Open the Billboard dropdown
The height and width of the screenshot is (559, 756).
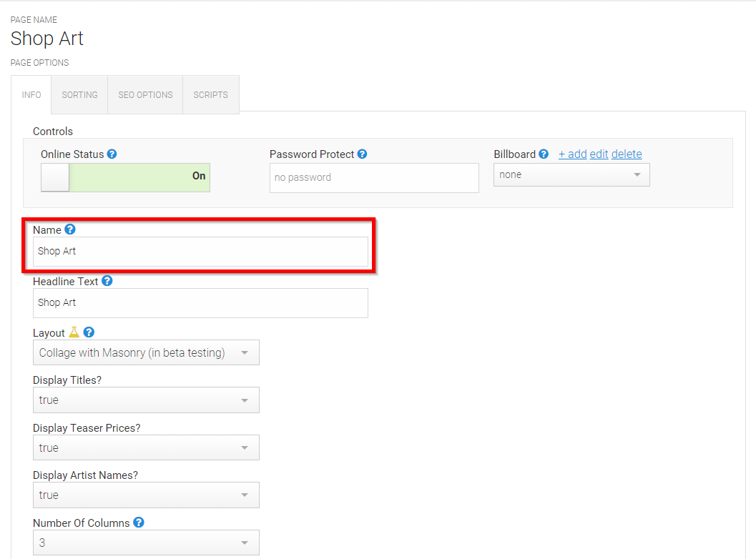[571, 175]
